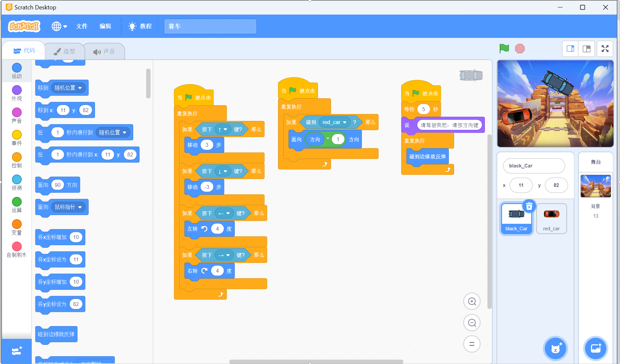
Task: Select the 侦测 block category
Action: click(x=17, y=183)
